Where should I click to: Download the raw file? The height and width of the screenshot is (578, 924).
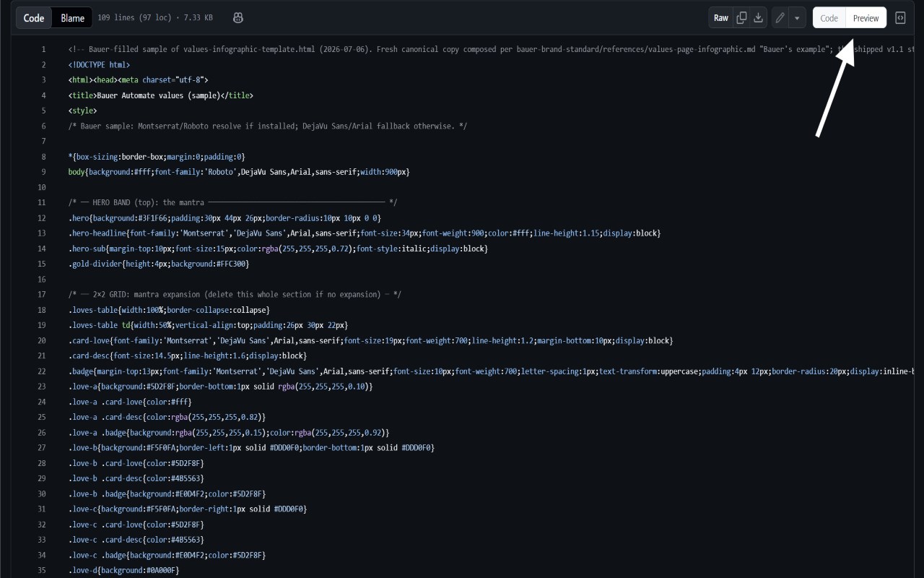758,18
